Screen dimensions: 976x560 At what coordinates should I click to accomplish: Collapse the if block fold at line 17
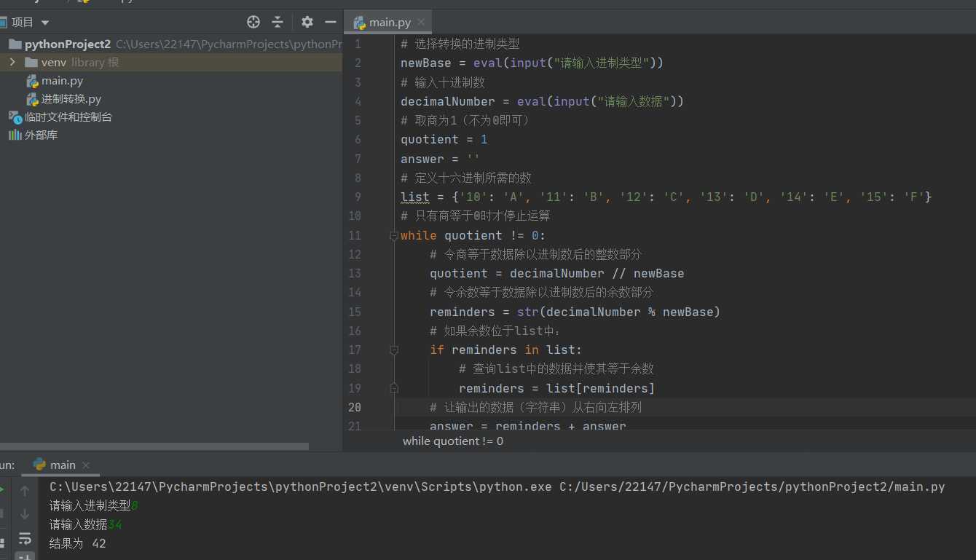[x=394, y=350]
